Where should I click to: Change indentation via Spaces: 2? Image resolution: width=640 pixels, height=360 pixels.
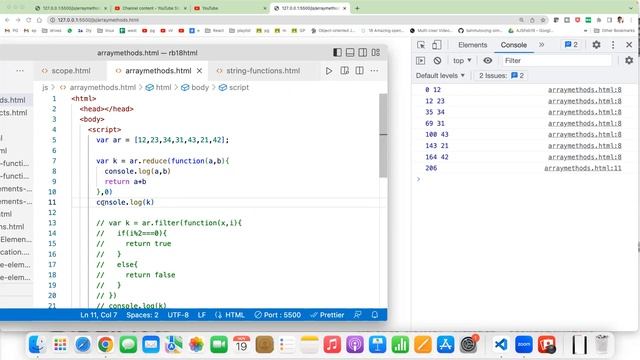pyautogui.click(x=142, y=315)
